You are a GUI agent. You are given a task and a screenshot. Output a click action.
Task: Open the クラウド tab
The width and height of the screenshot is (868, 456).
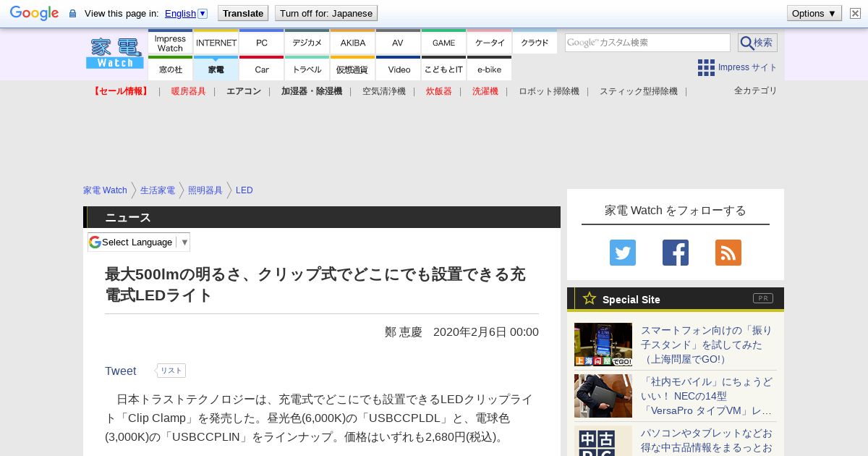point(535,43)
